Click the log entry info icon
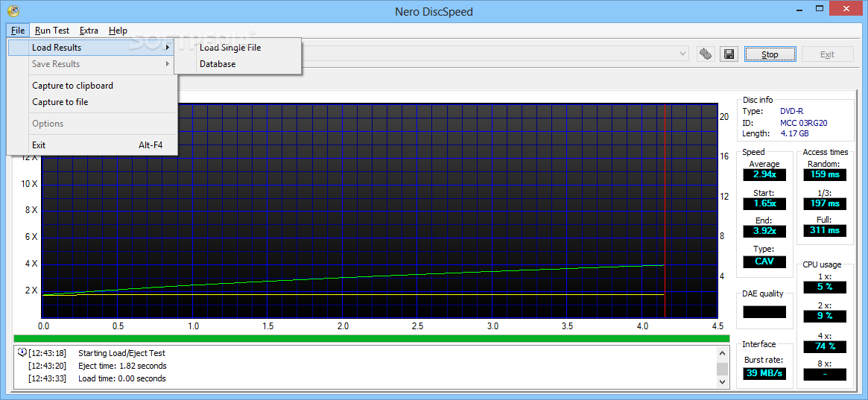 pyautogui.click(x=22, y=352)
